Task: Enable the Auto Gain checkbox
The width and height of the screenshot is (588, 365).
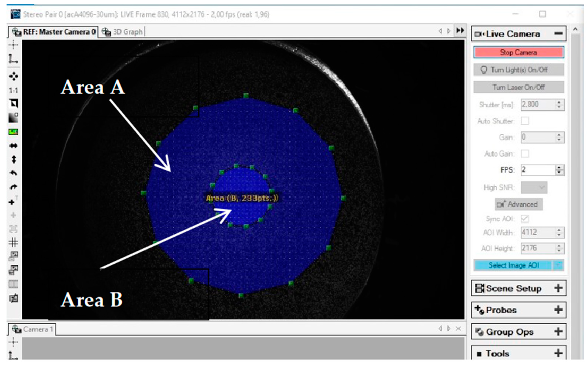Action: [x=525, y=154]
